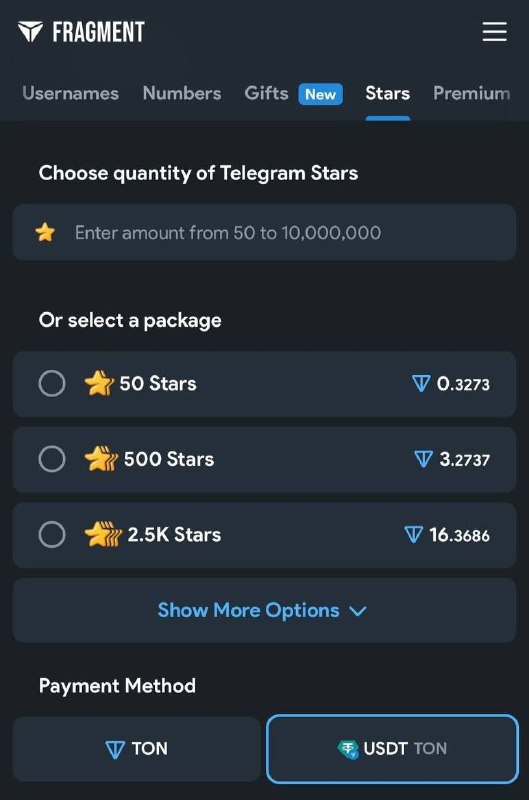The image size is (529, 800).
Task: Click the TON icon beside 16.3686 price
Action: 413,535
